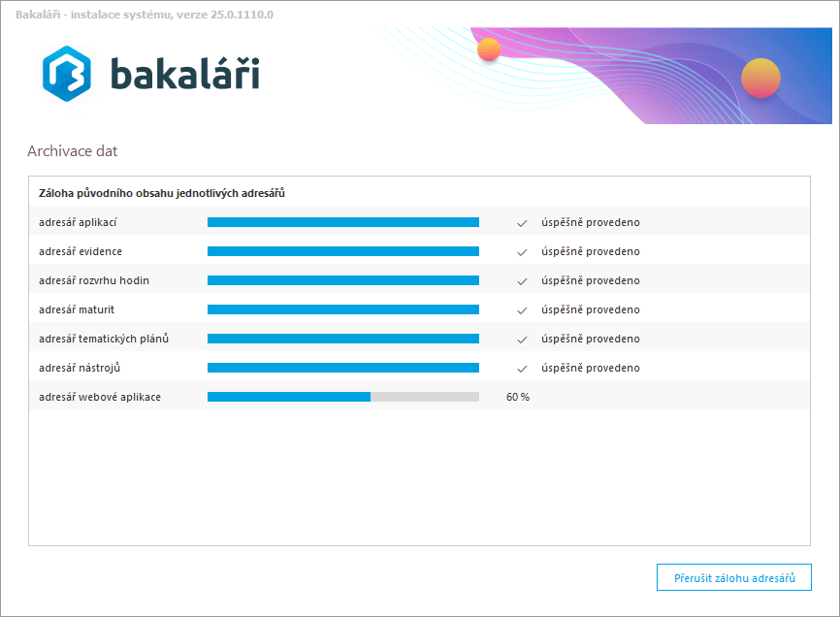Click the checkmark for adresář tematických plánů
The height and width of the screenshot is (617, 840).
tap(522, 340)
